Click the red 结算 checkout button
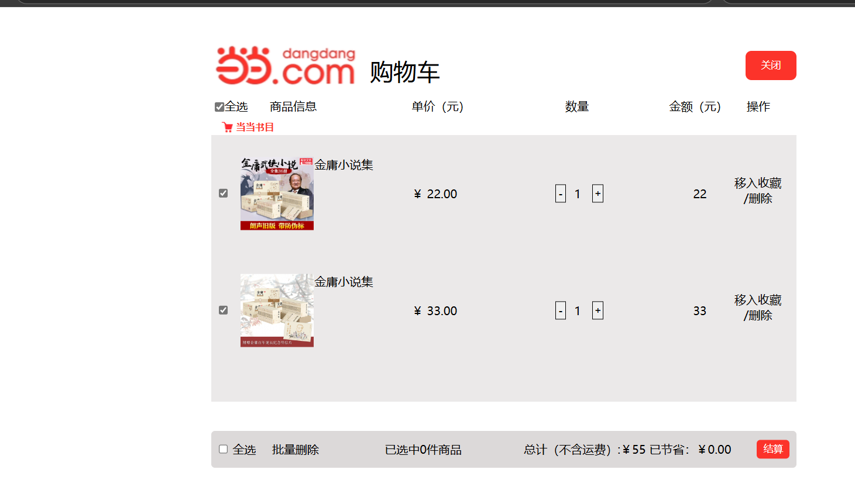This screenshot has height=504, width=855. [x=773, y=449]
